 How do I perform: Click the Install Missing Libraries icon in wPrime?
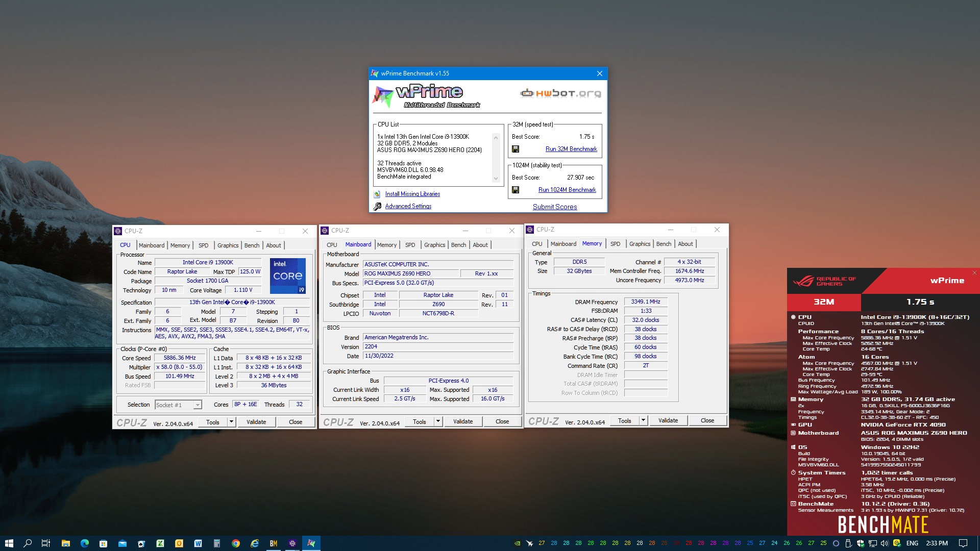377,194
